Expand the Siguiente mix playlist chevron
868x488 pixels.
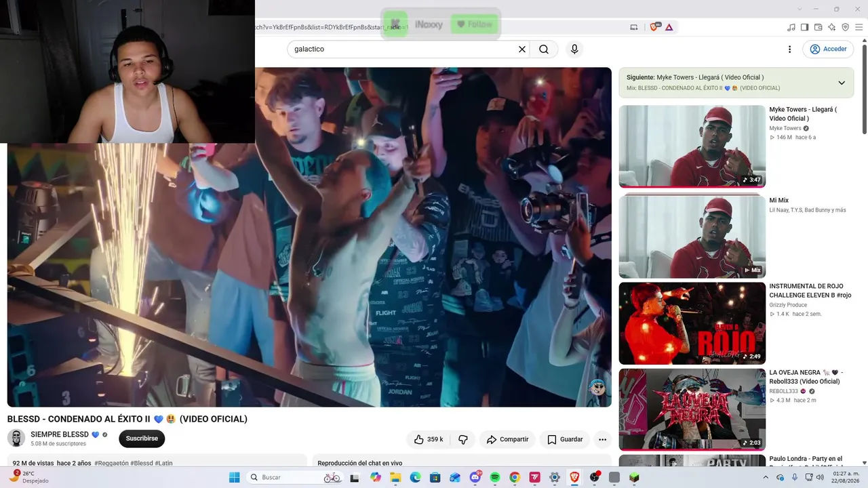(x=842, y=83)
